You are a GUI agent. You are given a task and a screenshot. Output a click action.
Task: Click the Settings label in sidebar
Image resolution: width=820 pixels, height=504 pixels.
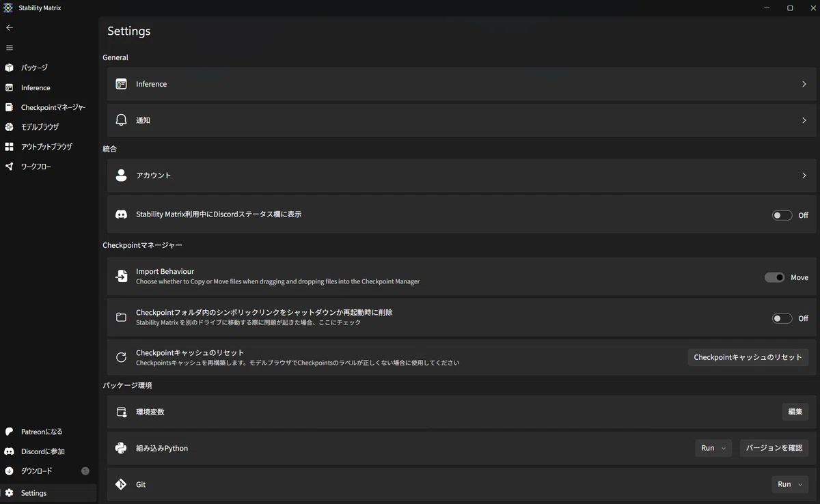(33, 493)
